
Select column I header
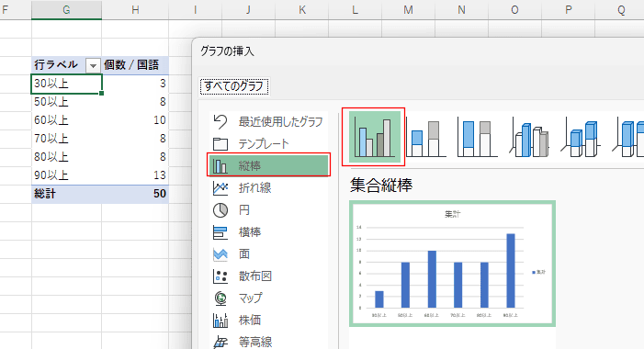click(195, 10)
